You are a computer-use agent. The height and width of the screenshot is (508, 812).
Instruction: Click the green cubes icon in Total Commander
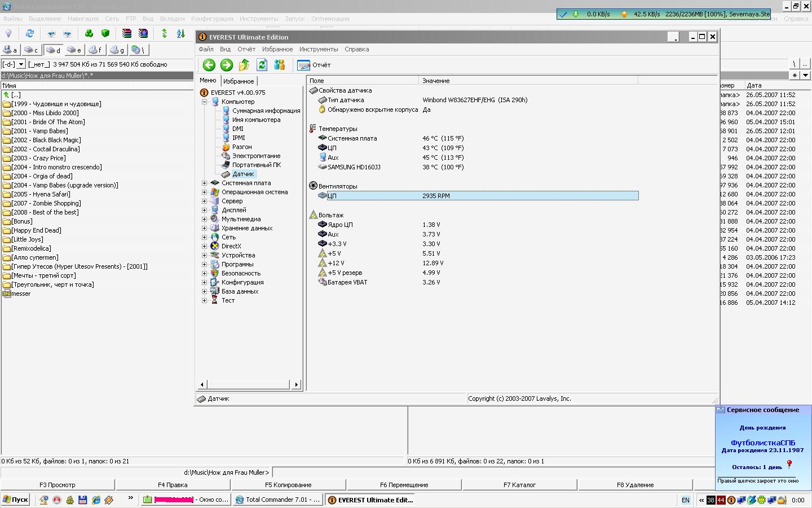point(89,33)
